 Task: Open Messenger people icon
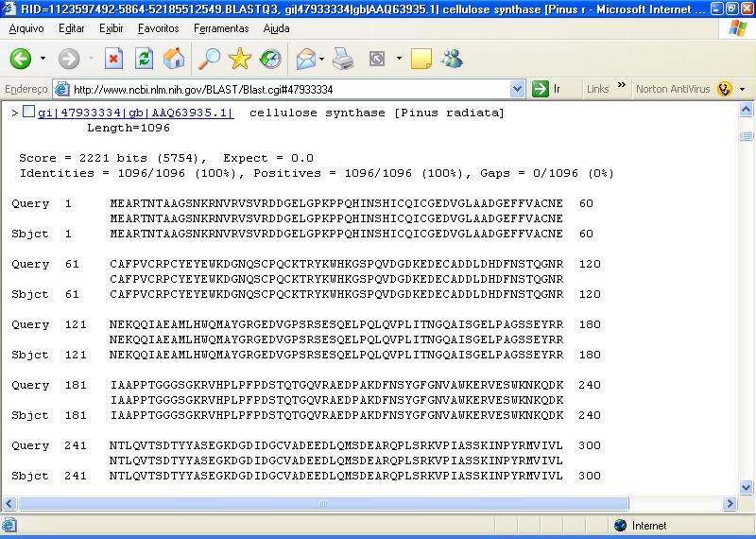point(452,59)
